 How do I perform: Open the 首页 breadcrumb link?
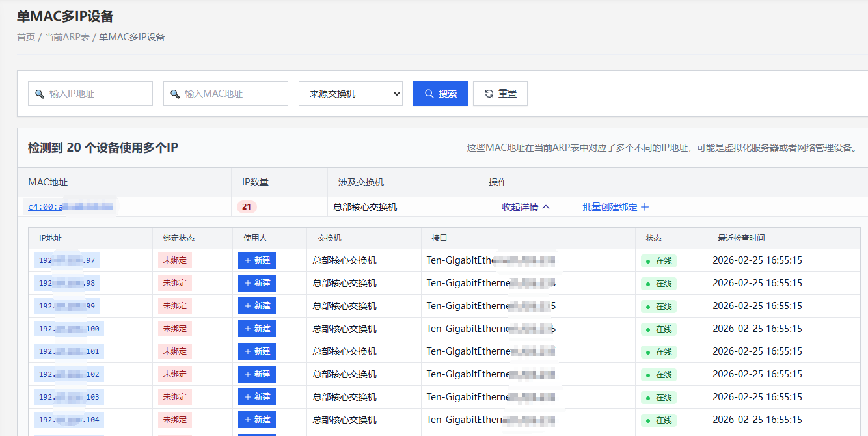(x=25, y=36)
